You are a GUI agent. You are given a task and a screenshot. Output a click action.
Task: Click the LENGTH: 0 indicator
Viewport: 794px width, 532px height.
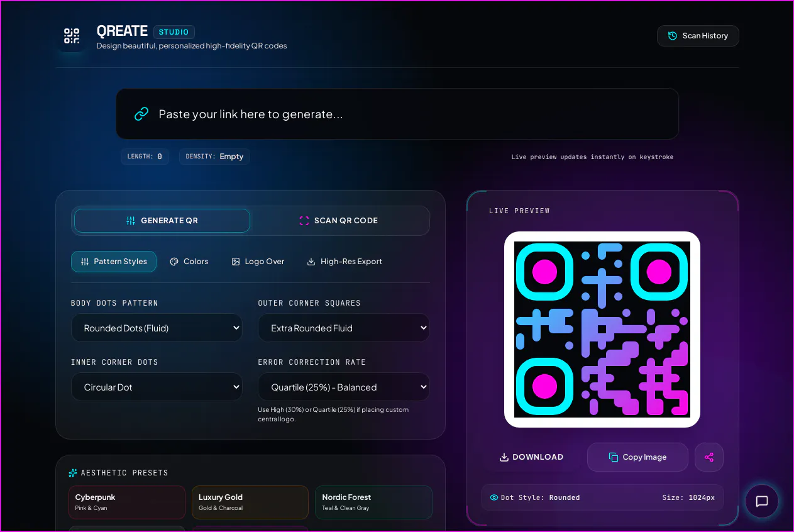145,157
